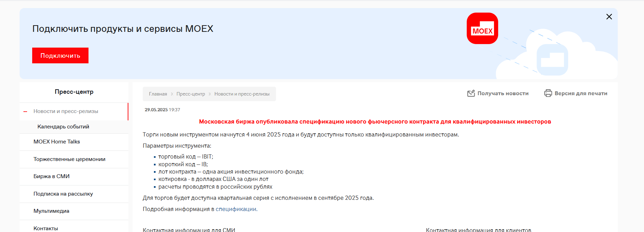Image resolution: width=644 pixels, height=232 pixels.
Task: Select Новости и пресс-релизы in sidebar
Action: pyautogui.click(x=66, y=111)
